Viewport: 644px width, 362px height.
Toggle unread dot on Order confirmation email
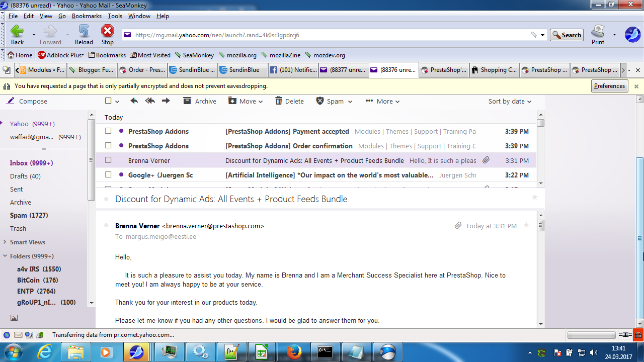[121, 146]
